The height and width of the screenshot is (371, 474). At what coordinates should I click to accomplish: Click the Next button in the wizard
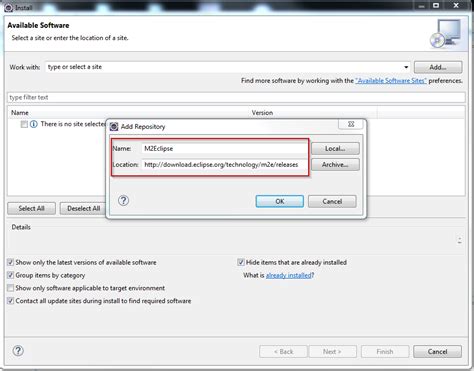click(333, 352)
